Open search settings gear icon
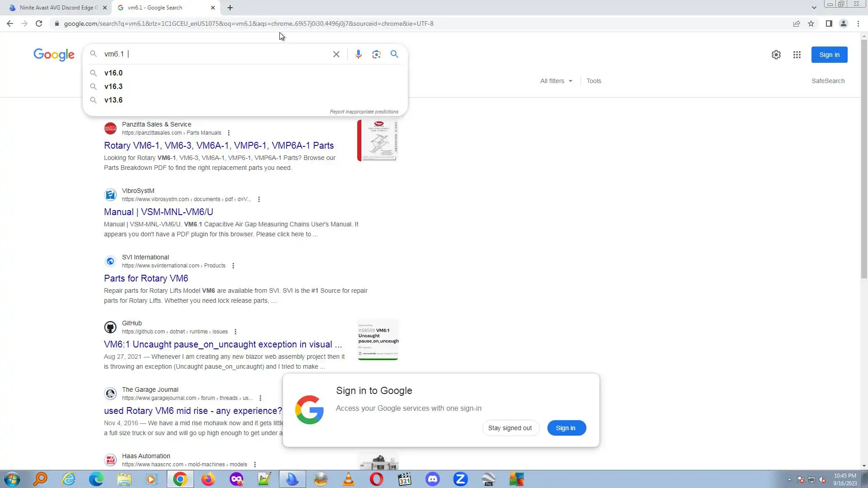The width and height of the screenshot is (868, 488). 776,55
